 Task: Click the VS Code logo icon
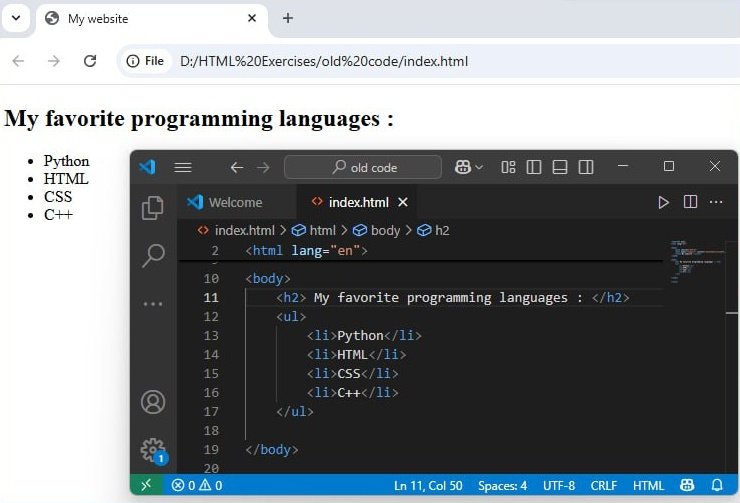tap(147, 167)
